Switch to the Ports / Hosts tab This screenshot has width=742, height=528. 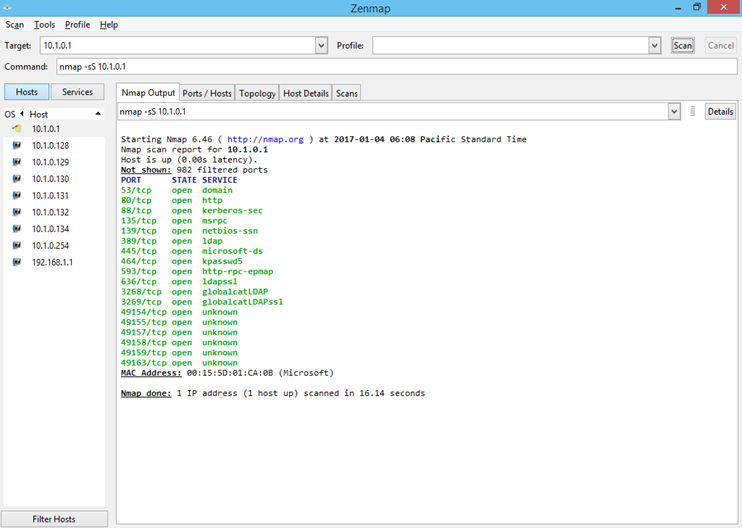207,93
